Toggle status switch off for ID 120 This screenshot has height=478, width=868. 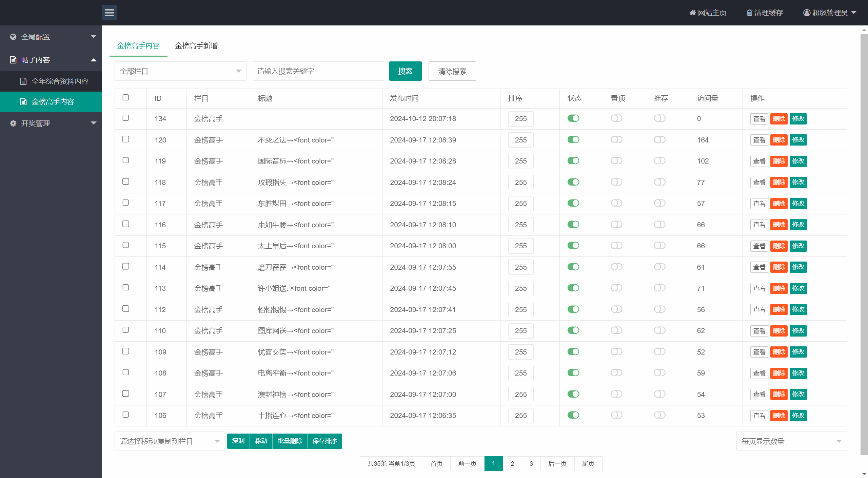point(573,140)
